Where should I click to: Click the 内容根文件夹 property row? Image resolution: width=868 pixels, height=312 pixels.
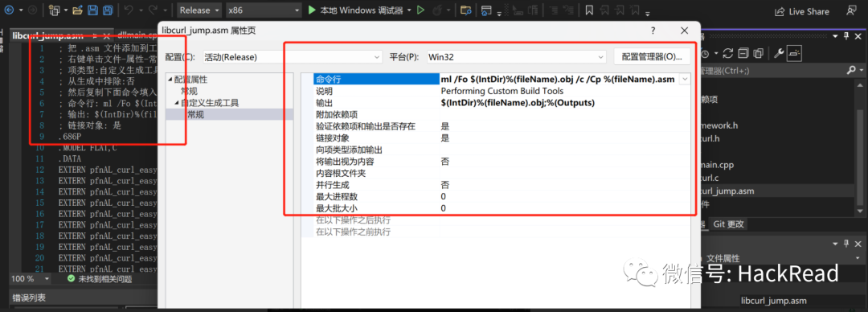click(502, 173)
